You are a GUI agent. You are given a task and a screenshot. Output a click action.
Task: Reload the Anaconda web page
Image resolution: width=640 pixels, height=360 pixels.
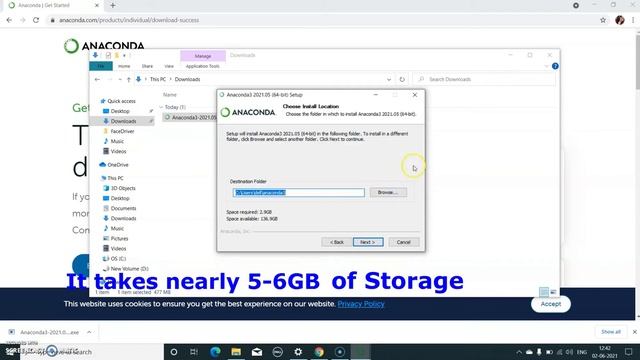[x=36, y=20]
